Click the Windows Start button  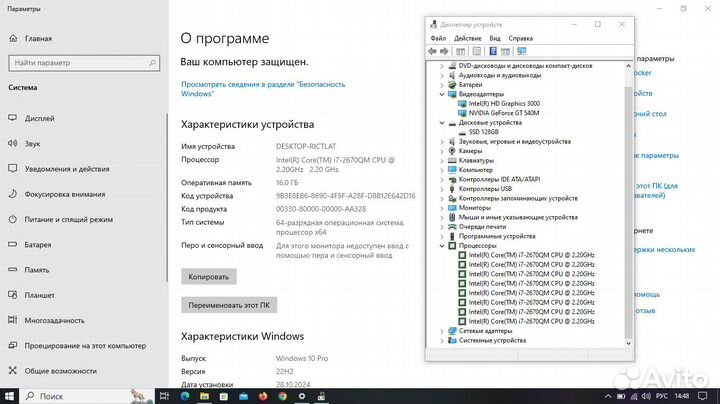point(9,396)
